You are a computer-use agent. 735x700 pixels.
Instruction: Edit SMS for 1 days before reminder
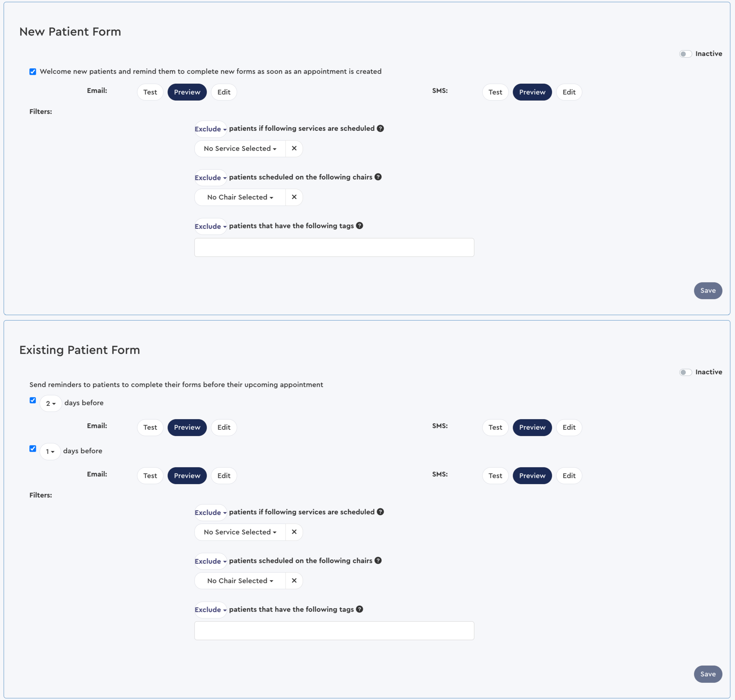(x=568, y=476)
